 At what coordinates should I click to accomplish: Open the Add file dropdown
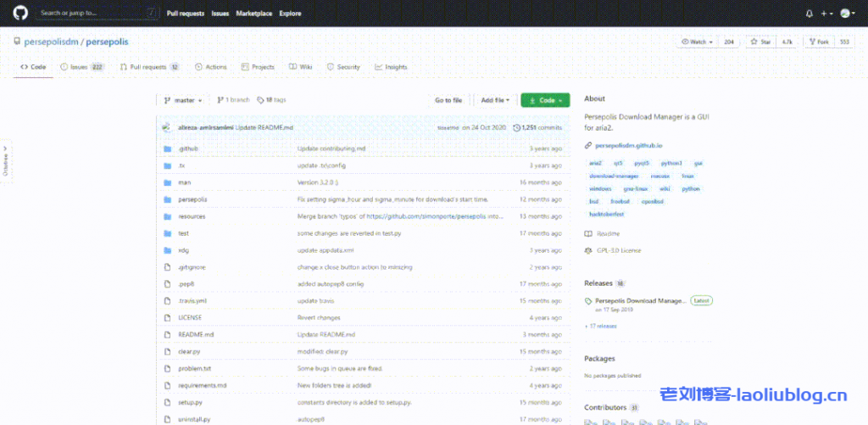pyautogui.click(x=495, y=100)
